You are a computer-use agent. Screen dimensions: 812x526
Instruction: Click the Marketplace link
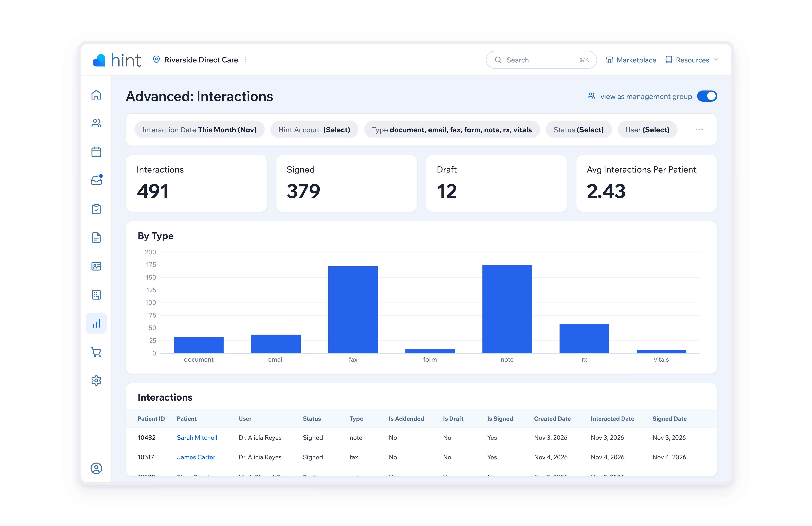click(636, 60)
